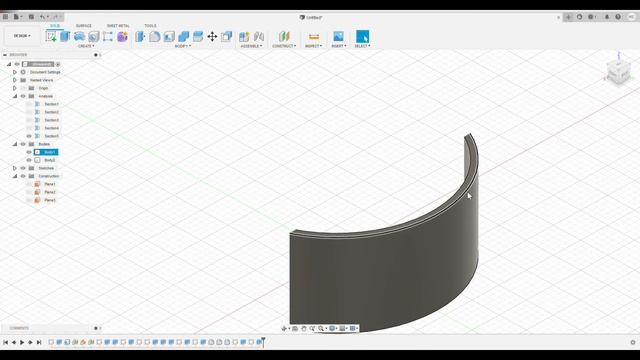Click the Measure icon in Inspect
The image size is (640, 360).
pos(313,36)
